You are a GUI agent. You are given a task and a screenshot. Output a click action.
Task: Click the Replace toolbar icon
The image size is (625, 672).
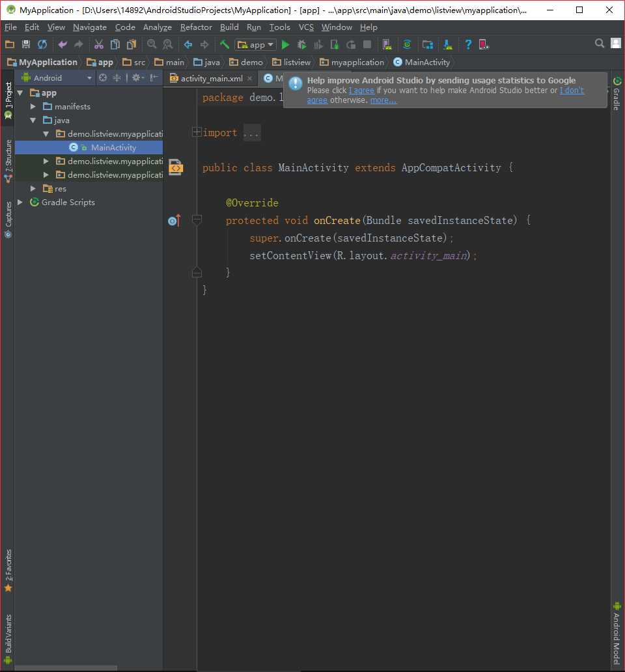tap(168, 44)
